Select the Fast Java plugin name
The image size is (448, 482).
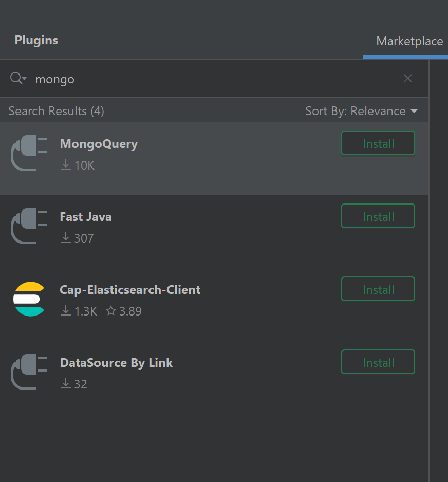(86, 217)
